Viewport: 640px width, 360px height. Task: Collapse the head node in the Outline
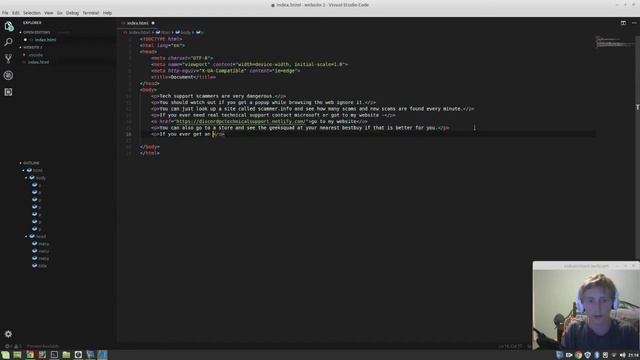tap(26, 236)
